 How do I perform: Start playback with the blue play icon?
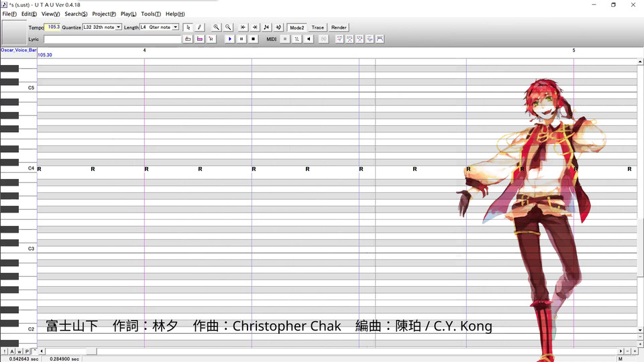coord(229,39)
